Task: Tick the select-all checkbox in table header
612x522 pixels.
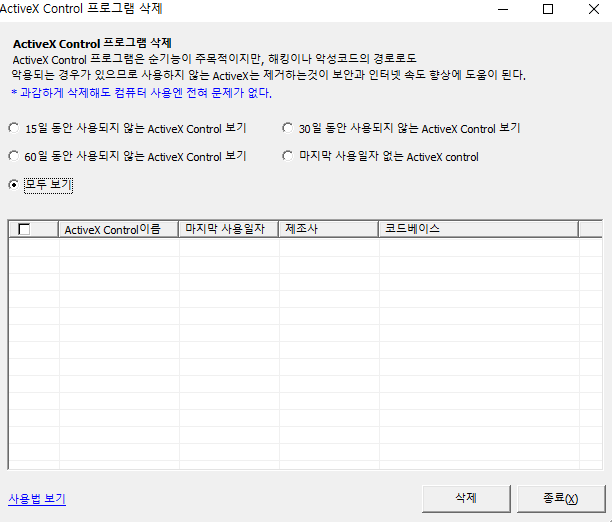Action: click(x=24, y=229)
